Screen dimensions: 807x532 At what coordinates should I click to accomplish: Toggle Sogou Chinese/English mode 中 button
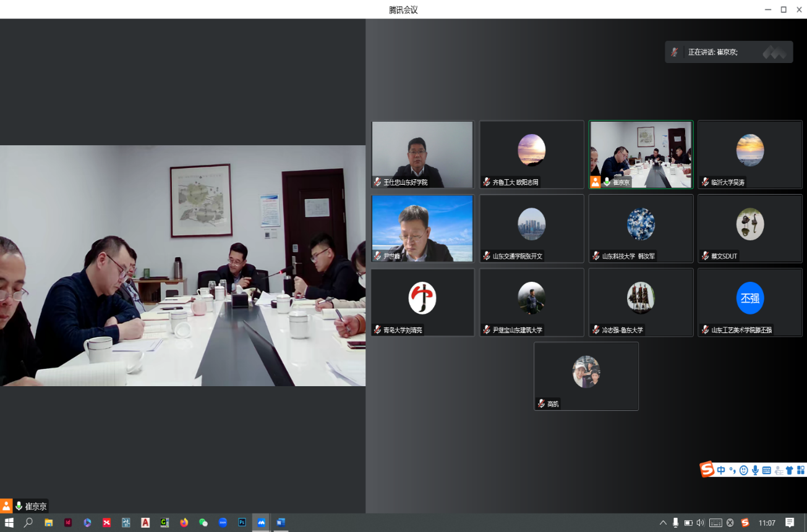721,470
